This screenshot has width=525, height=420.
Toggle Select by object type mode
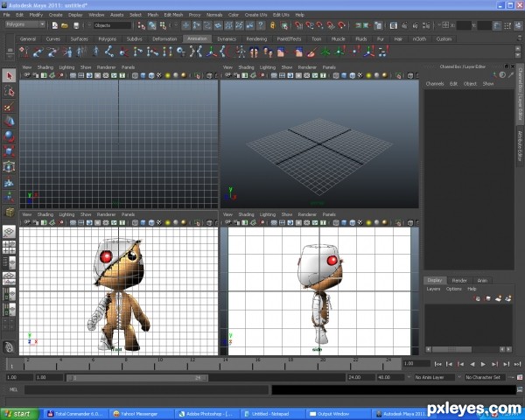coord(152,25)
